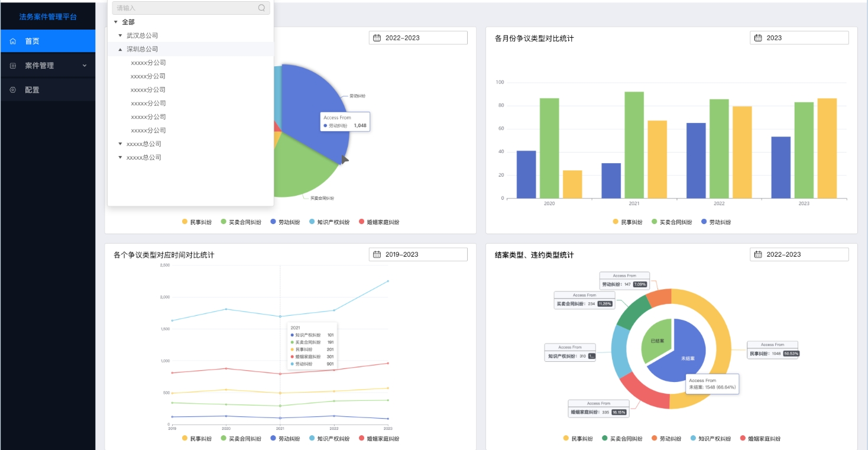868x450 pixels.
Task: Toggle the triangle next to 深圳总公司
Action: pyautogui.click(x=121, y=50)
